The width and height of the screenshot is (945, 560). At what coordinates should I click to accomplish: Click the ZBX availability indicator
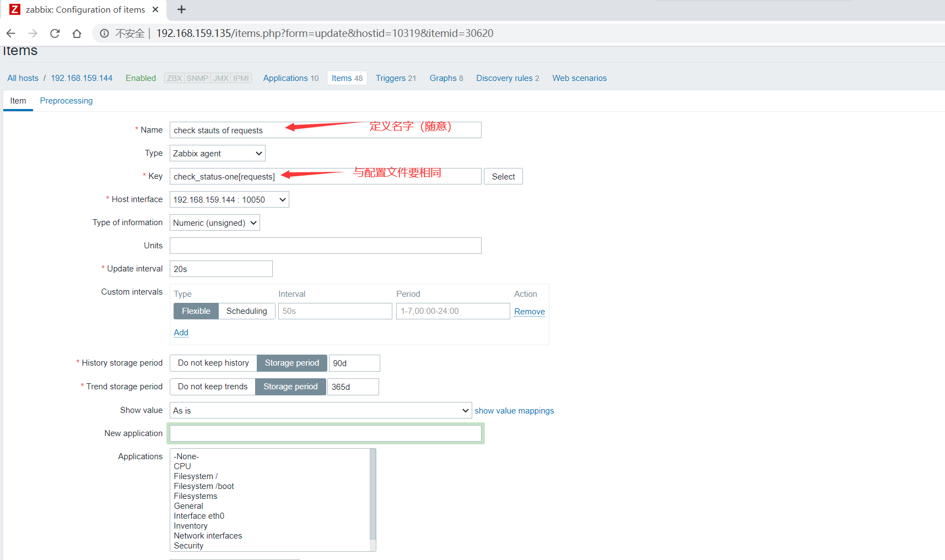click(x=174, y=78)
